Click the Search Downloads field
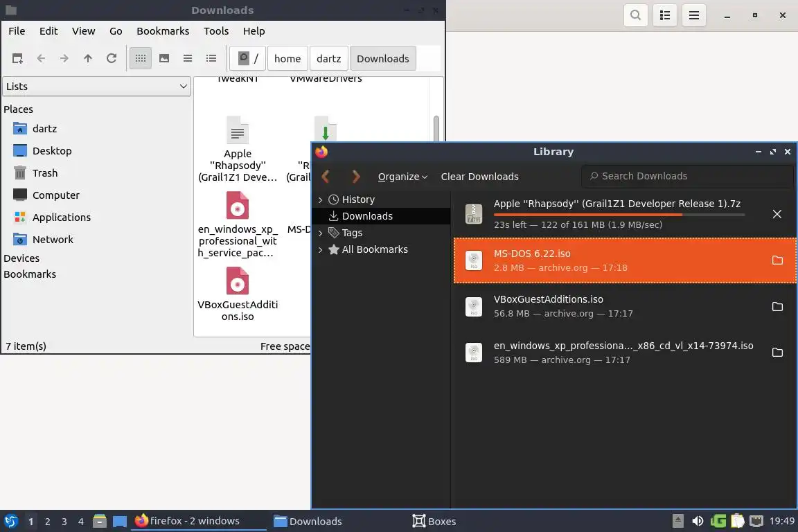The height and width of the screenshot is (532, 798). click(687, 176)
